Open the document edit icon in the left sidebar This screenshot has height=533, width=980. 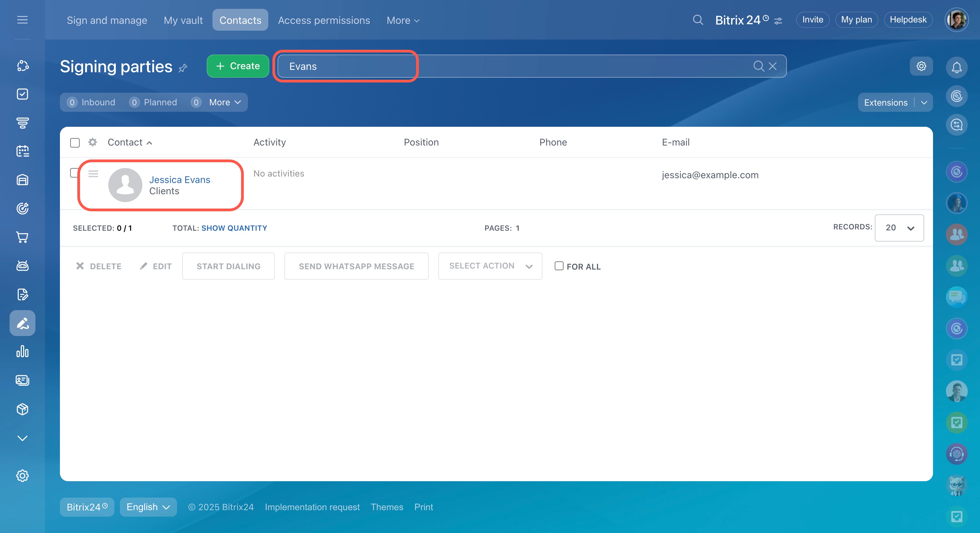click(22, 294)
